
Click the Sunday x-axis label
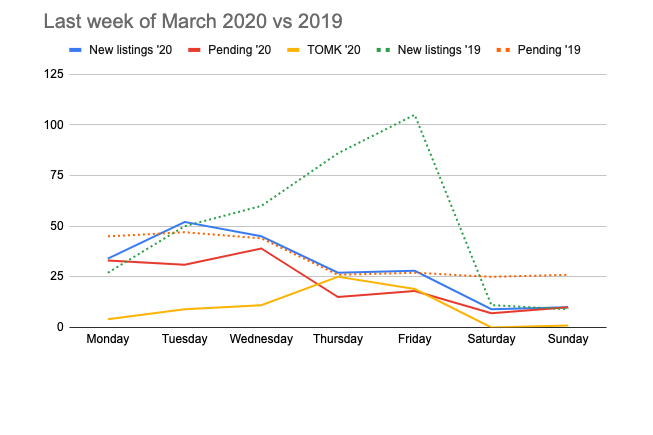(568, 339)
